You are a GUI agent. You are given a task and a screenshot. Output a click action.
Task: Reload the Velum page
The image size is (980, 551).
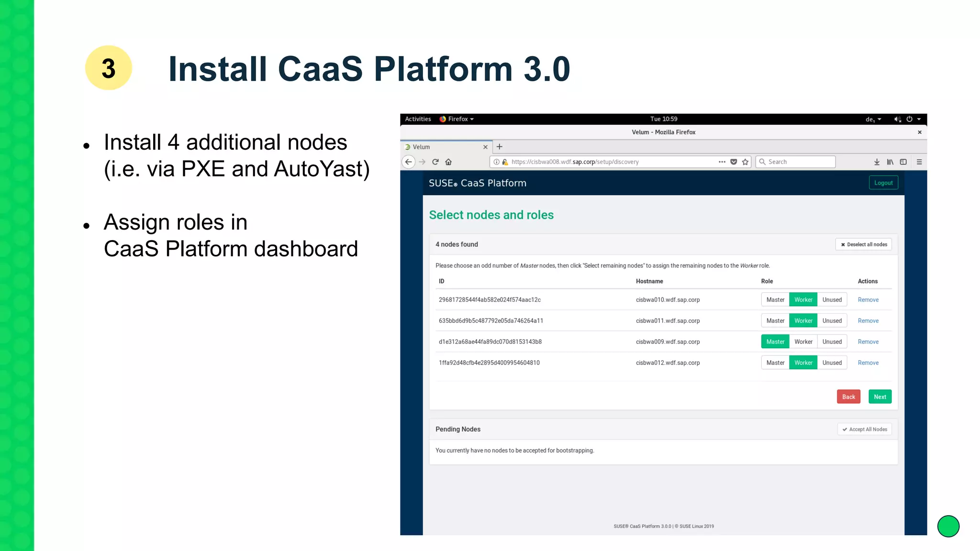click(435, 162)
